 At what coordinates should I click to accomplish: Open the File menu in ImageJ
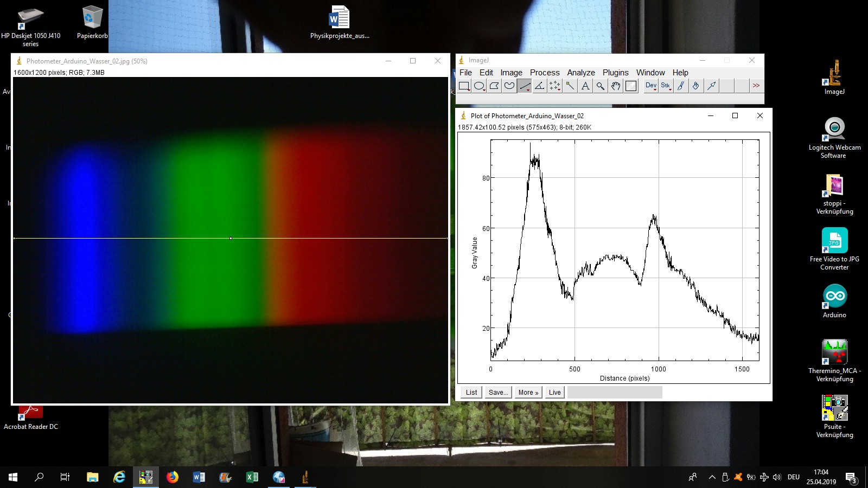coord(465,73)
